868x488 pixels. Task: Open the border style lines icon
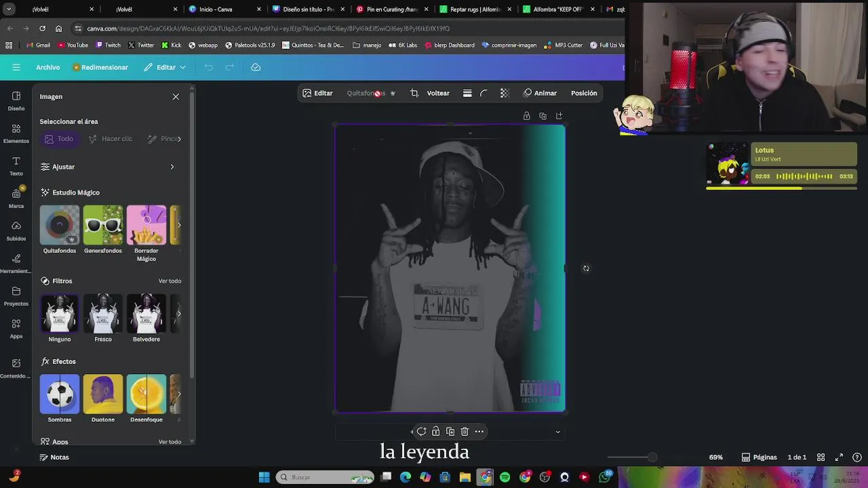(x=467, y=93)
